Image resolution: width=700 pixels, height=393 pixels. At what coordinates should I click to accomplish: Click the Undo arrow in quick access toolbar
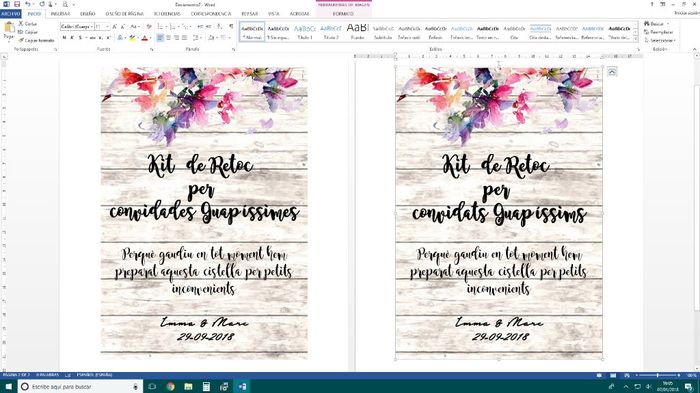point(28,4)
